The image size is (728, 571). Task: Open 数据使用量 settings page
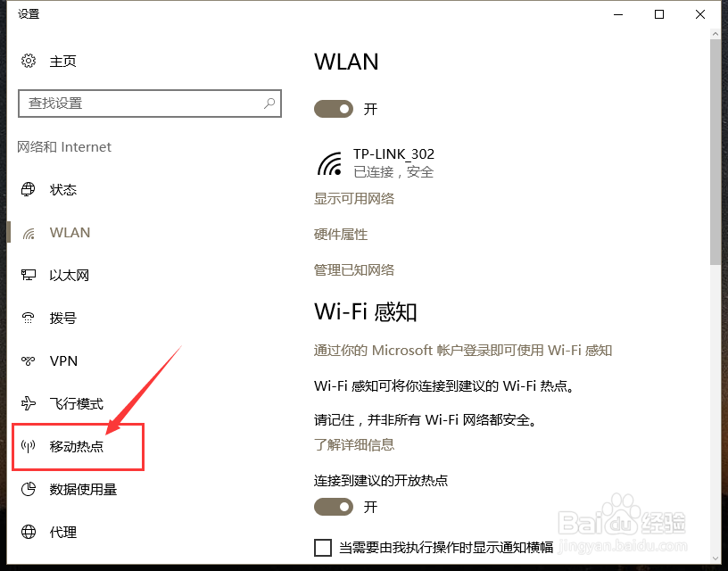click(x=83, y=489)
